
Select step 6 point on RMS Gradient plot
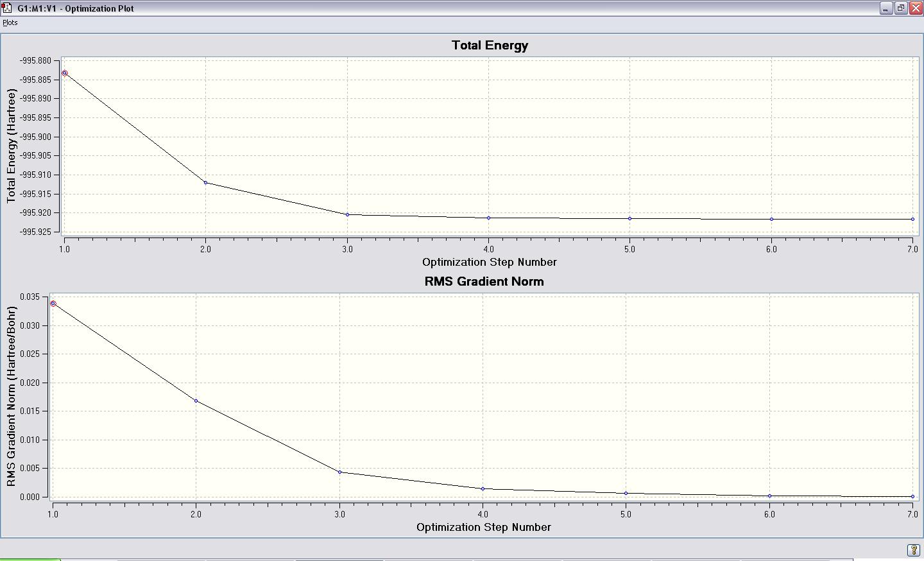pos(769,496)
